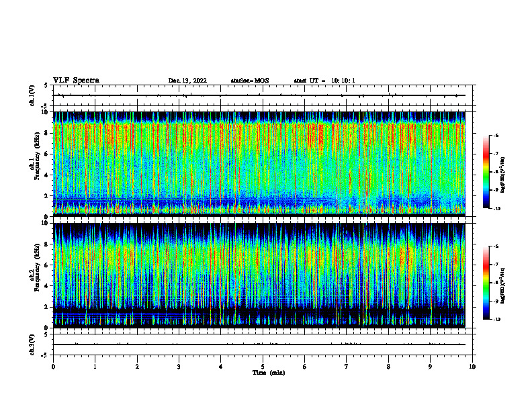Click time axis tick label "1"

95,367
